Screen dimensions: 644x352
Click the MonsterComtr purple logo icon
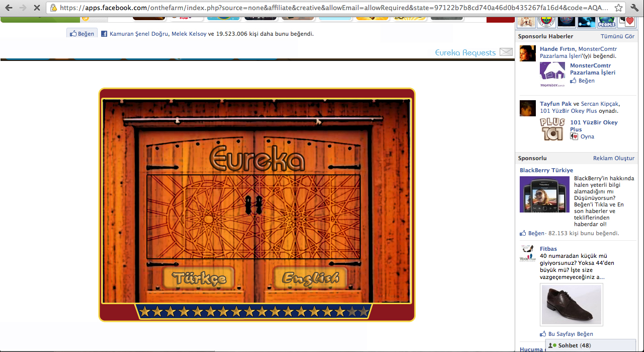coord(552,74)
